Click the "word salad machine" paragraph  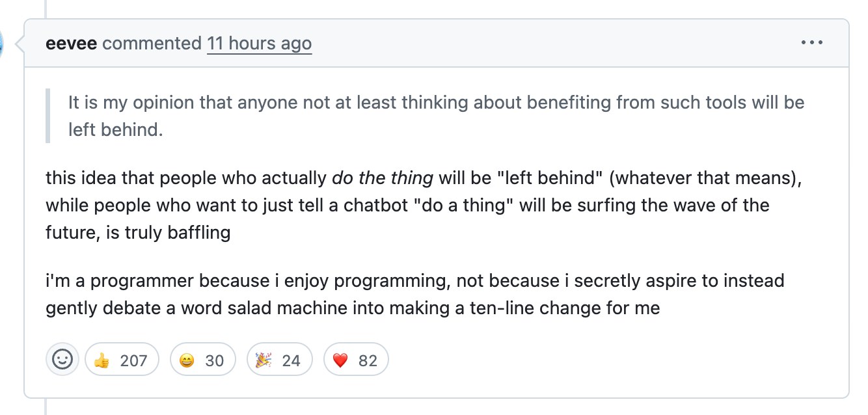pos(415,294)
